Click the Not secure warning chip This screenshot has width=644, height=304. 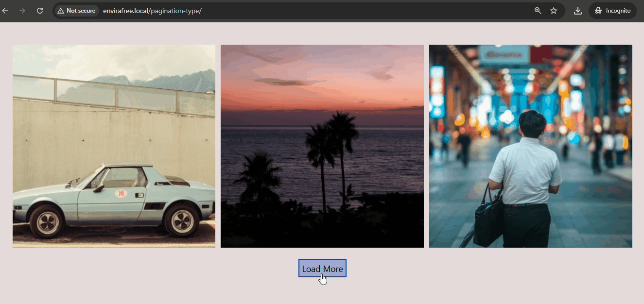point(76,11)
